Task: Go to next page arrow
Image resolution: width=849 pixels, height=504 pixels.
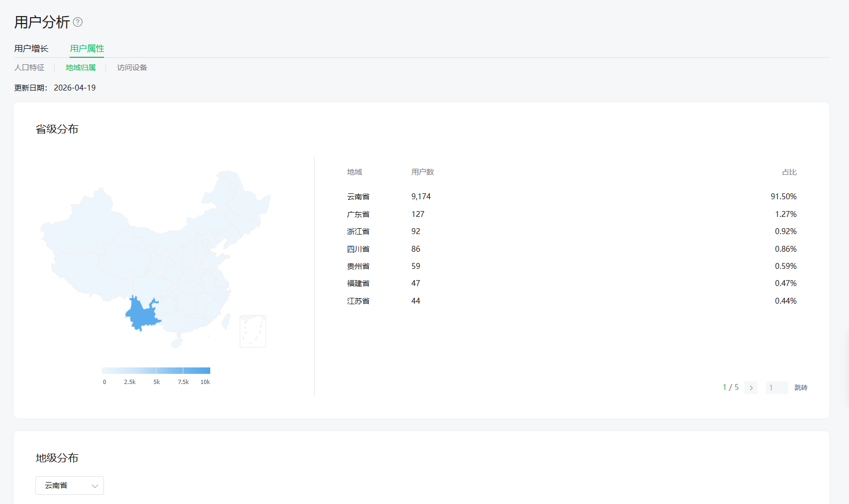Action: pyautogui.click(x=751, y=388)
